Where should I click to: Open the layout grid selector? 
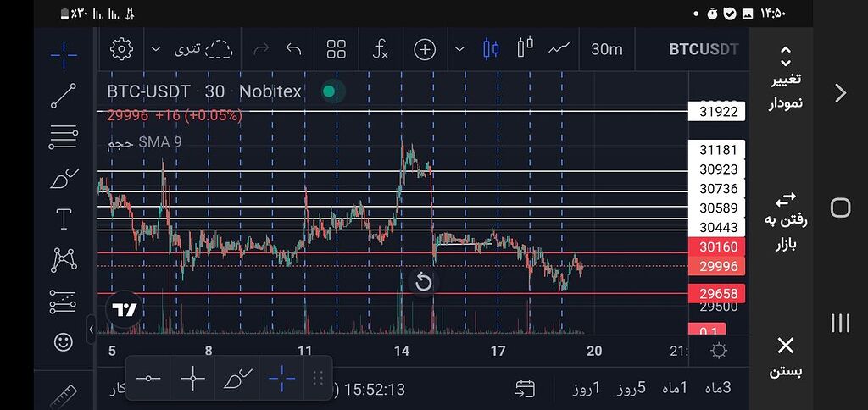337,49
